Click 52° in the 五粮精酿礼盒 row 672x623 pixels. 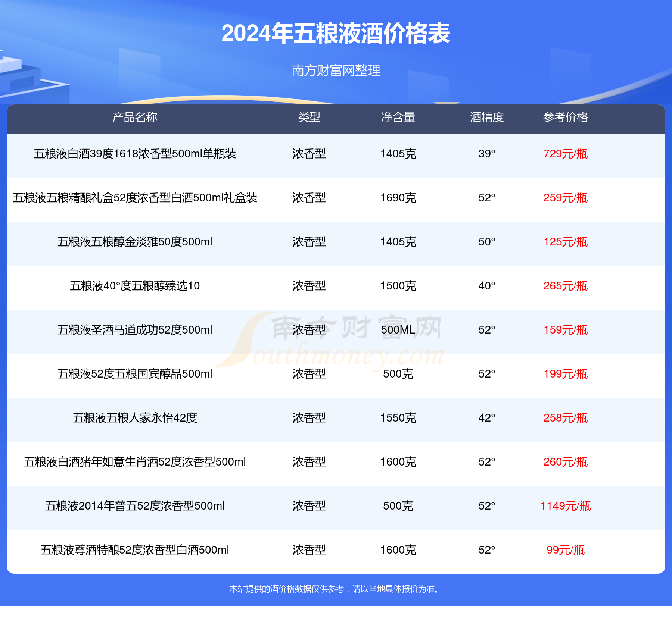[487, 198]
